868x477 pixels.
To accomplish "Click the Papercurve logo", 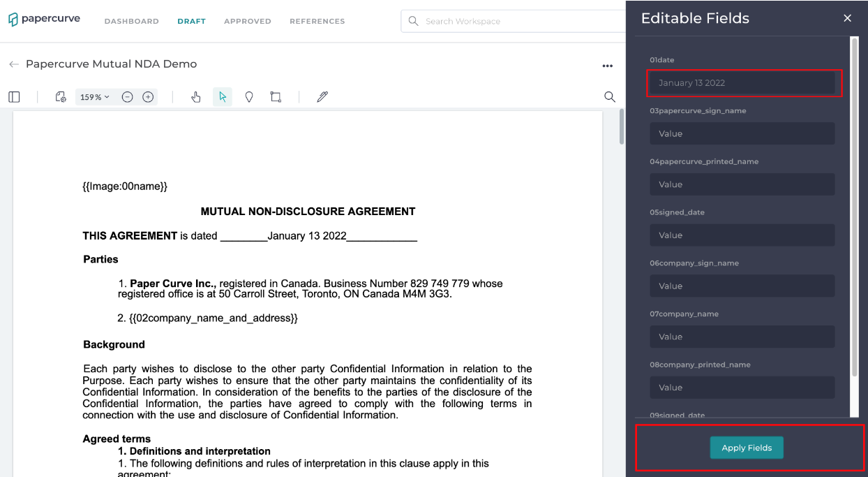I will pyautogui.click(x=44, y=19).
